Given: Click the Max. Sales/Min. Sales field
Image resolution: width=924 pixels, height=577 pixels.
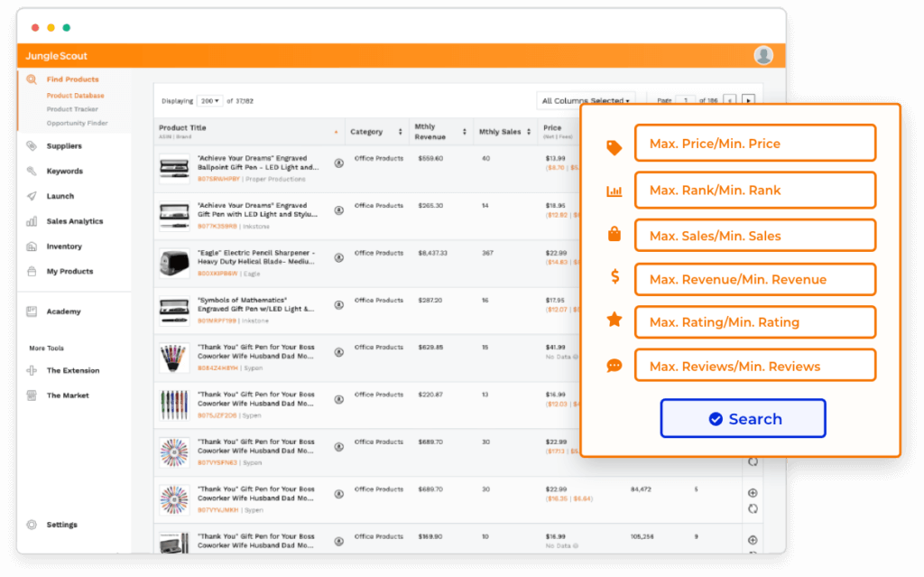Looking at the screenshot, I should click(x=755, y=236).
